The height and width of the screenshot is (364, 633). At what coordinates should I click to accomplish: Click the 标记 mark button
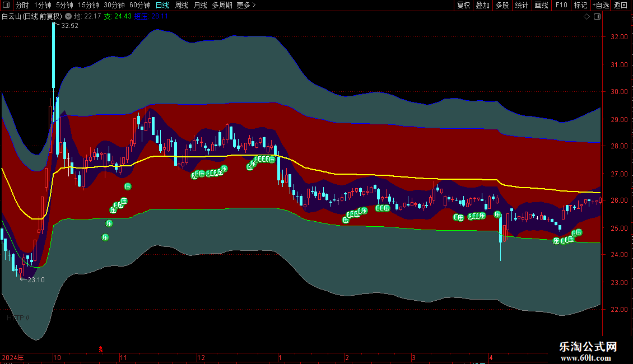point(580,5)
